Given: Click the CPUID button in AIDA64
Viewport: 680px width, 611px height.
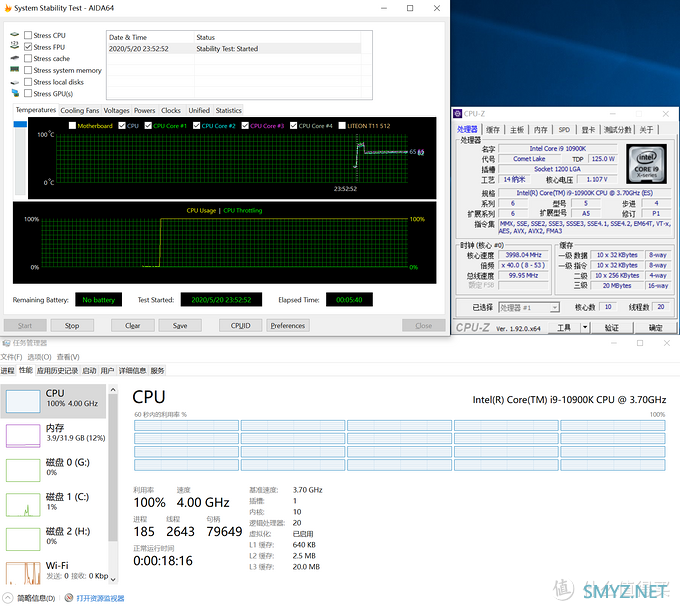Looking at the screenshot, I should [x=241, y=326].
